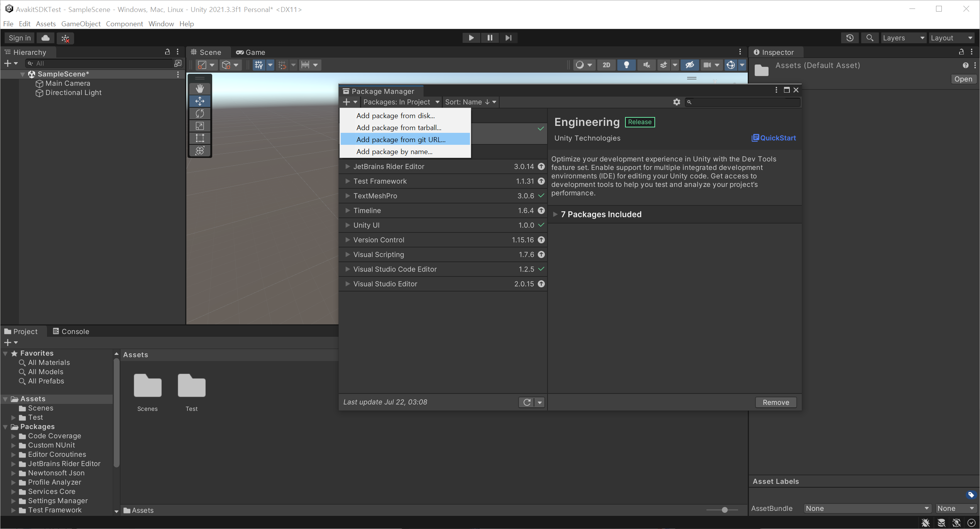Select the Move tool in Scene view
The width and height of the screenshot is (980, 529).
tap(200, 101)
